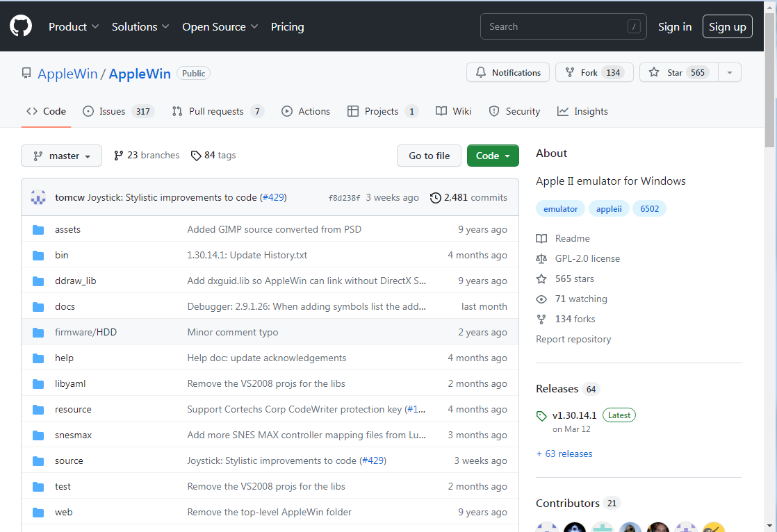Open the star lists dropdown arrow
This screenshot has width=777, height=532.
point(730,72)
